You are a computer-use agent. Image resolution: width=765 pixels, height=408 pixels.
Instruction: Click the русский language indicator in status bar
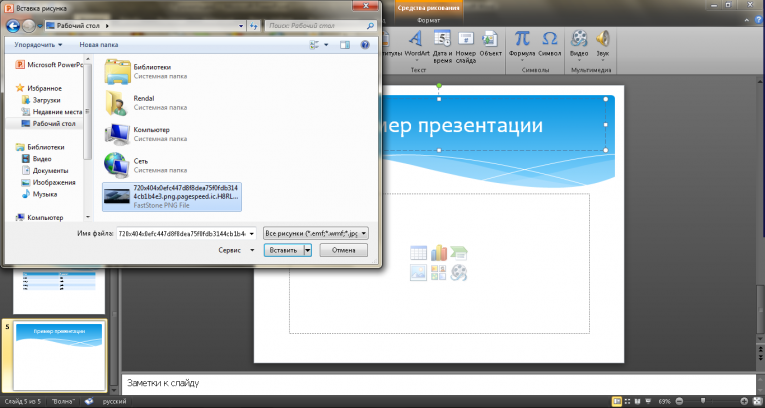click(x=114, y=401)
